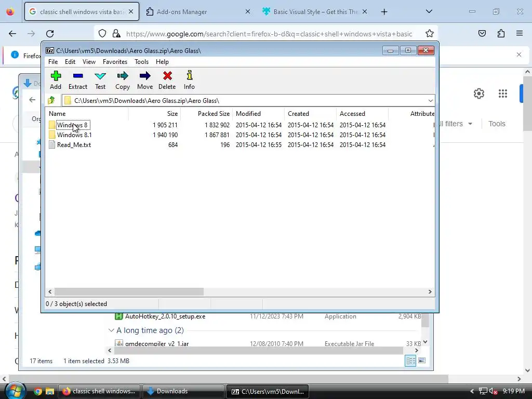
Task: Click the site security lock icon
Action: click(116, 33)
